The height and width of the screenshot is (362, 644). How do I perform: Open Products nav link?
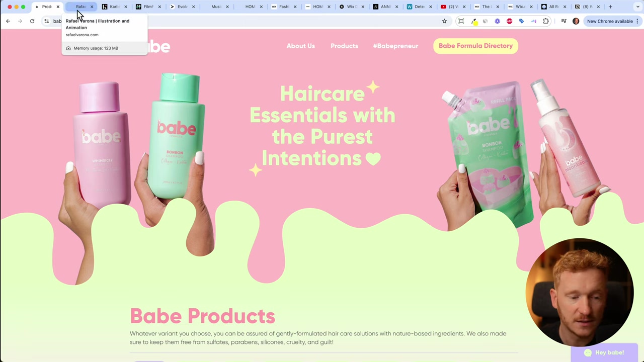tap(344, 46)
